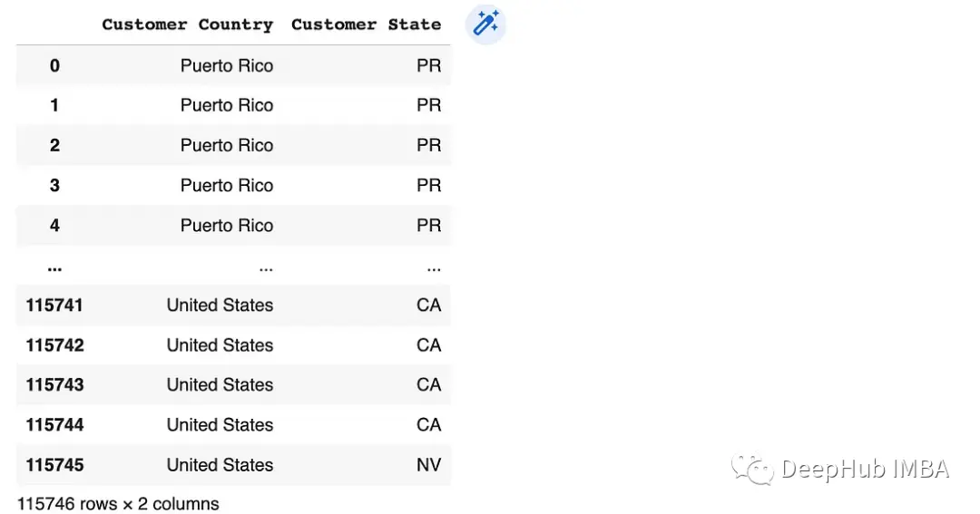Select row index 1
Screen dimensions: 980x514
point(54,105)
